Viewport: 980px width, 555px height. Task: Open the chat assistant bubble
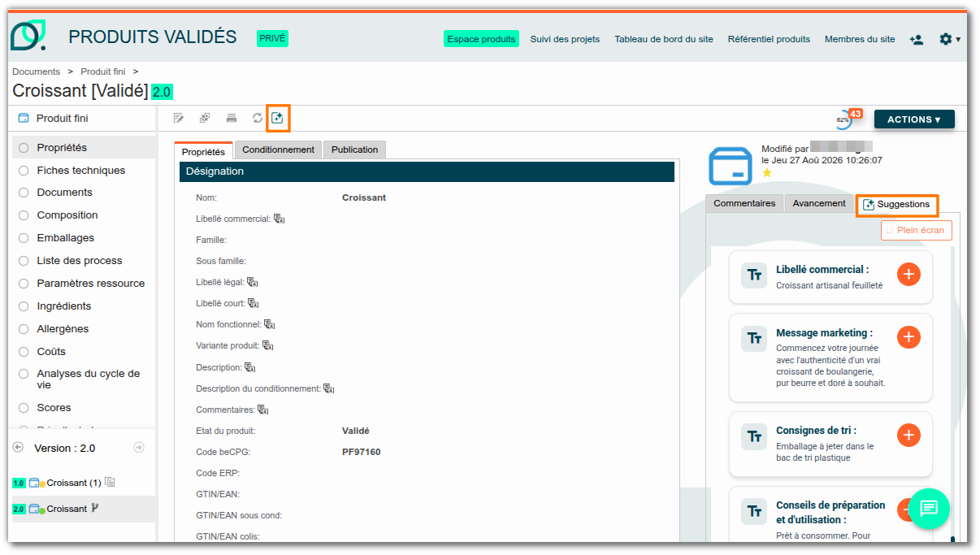point(929,509)
